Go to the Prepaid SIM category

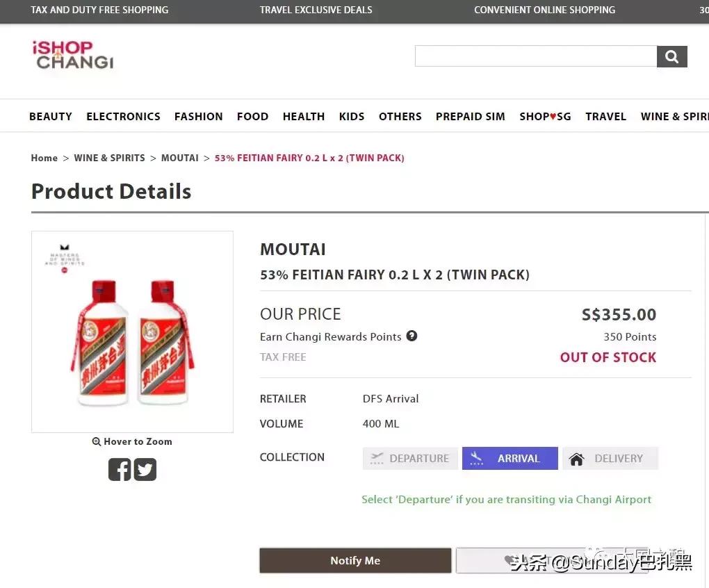coord(471,116)
